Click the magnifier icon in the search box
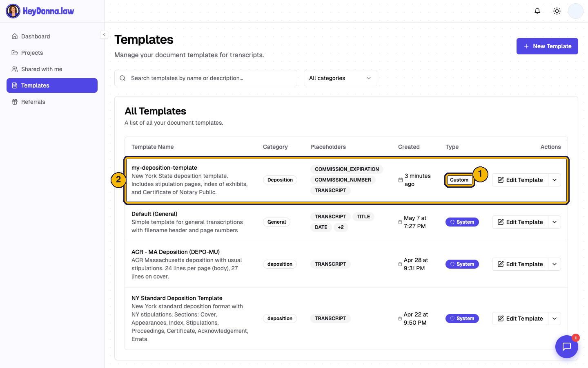588x368 pixels. (122, 78)
